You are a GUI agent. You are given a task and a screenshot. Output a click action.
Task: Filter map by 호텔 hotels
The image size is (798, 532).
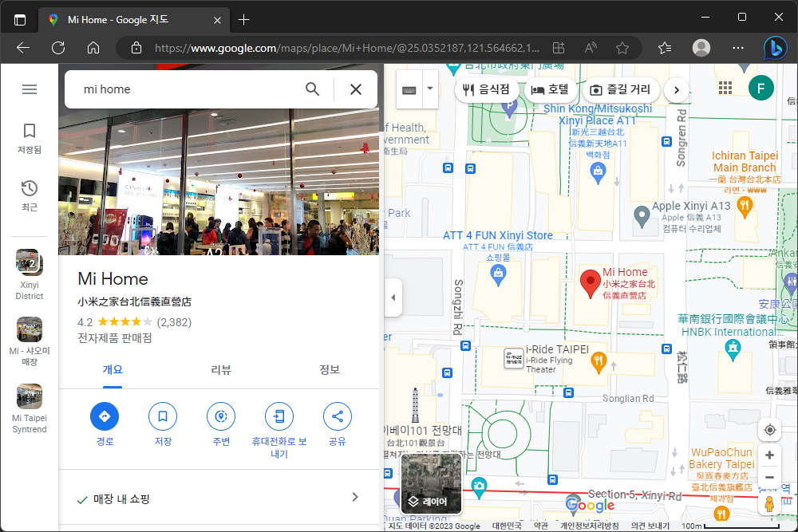click(550, 89)
